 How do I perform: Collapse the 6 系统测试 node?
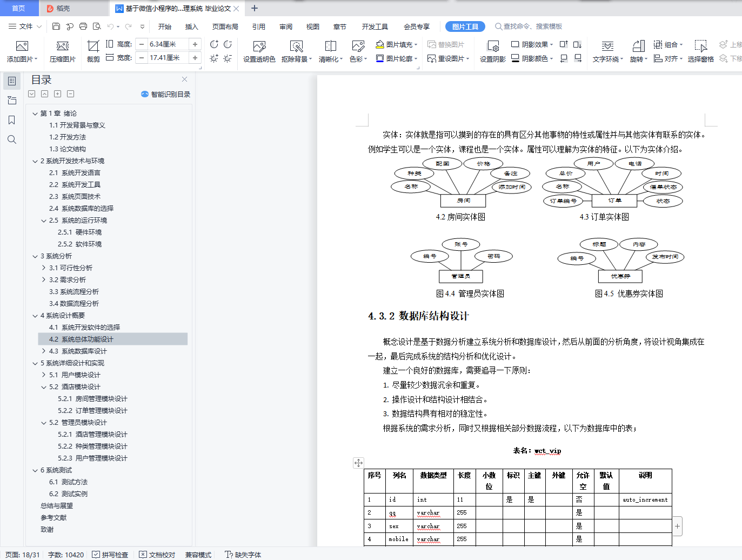pos(35,470)
